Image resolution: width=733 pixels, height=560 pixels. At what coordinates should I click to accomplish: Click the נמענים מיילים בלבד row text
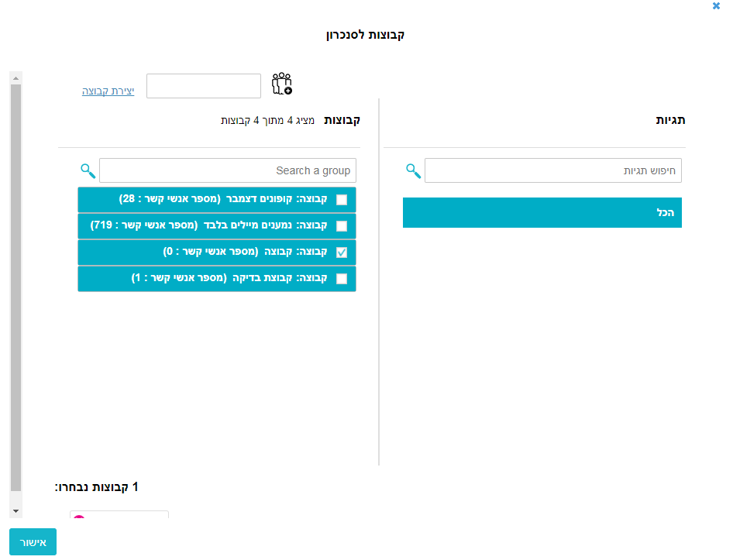click(208, 225)
